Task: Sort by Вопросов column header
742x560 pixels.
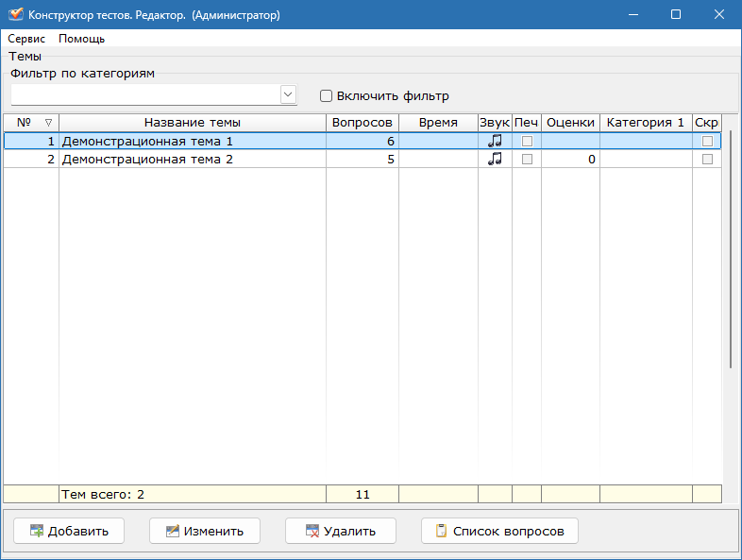Action: coord(363,123)
